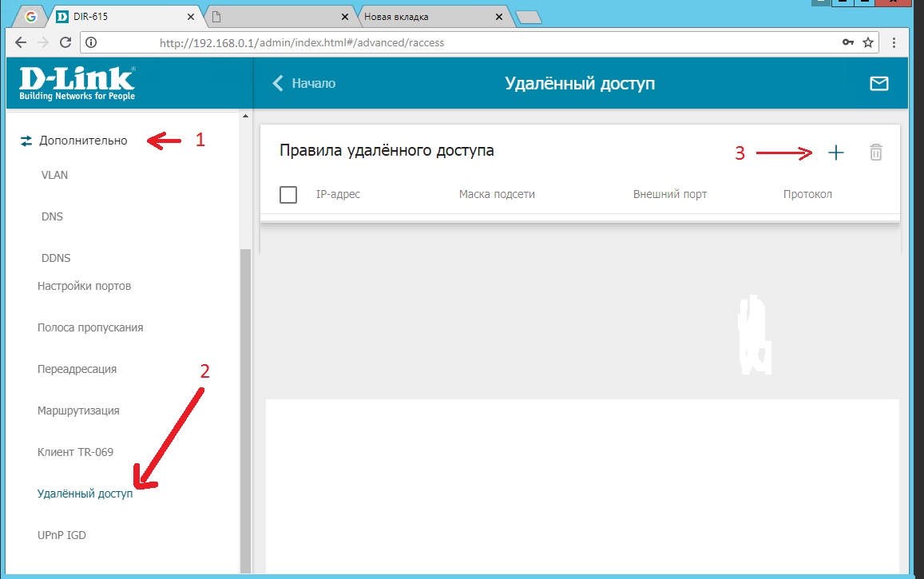The height and width of the screenshot is (579, 924).
Task: Click sidebar scroll-up arrow
Action: [245, 116]
